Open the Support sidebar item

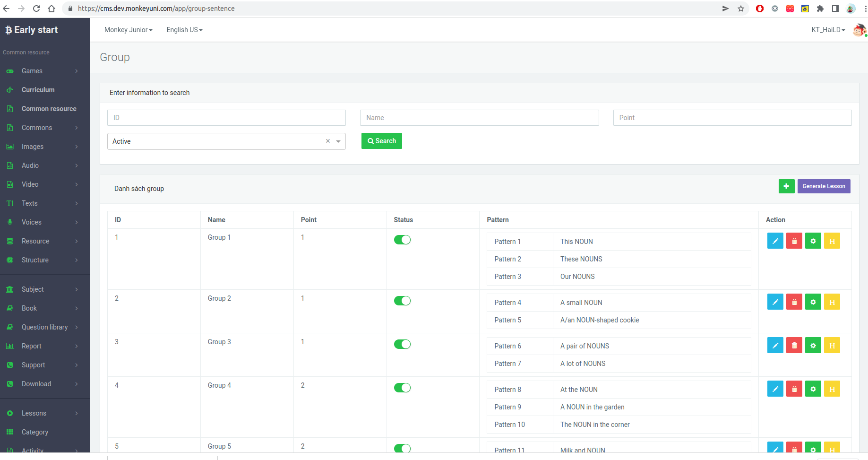point(45,365)
